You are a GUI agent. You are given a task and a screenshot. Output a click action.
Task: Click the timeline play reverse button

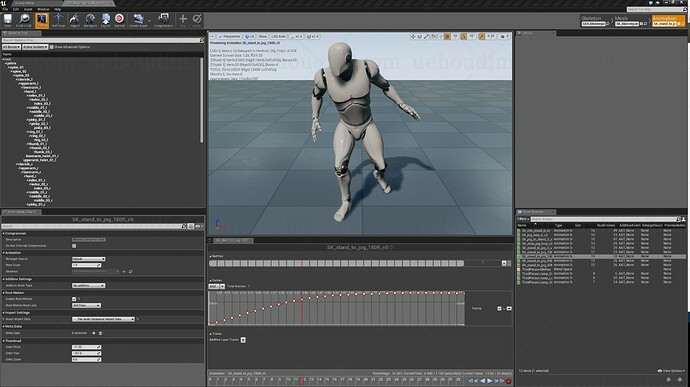483,381
